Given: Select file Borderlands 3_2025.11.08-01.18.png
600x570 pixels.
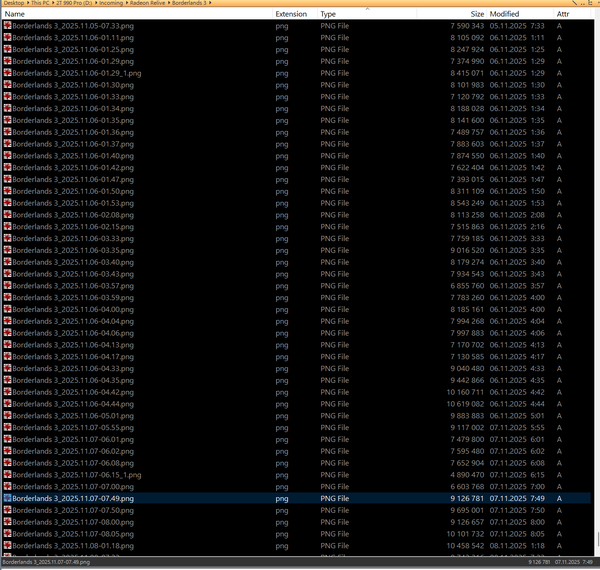Looking at the screenshot, I should (x=73, y=546).
